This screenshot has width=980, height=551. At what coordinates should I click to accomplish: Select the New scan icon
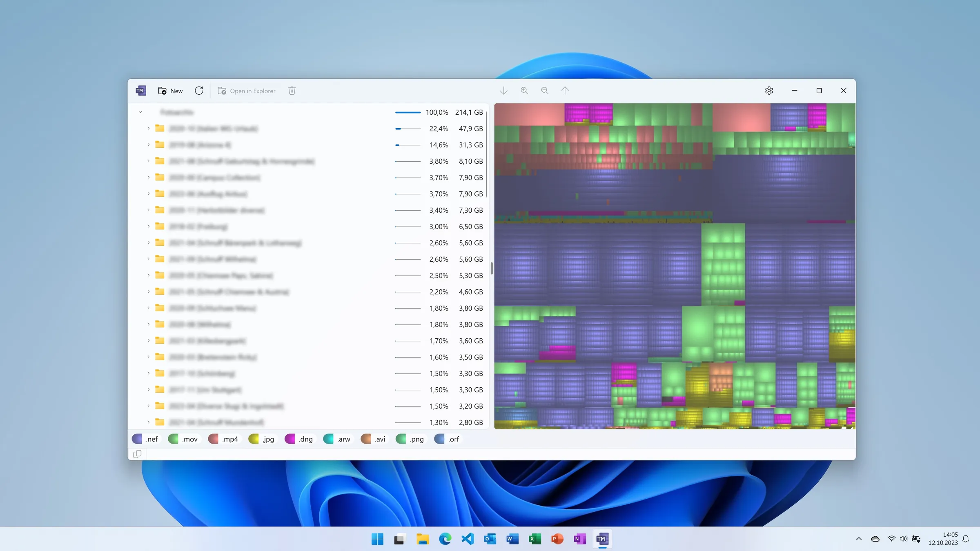click(163, 91)
